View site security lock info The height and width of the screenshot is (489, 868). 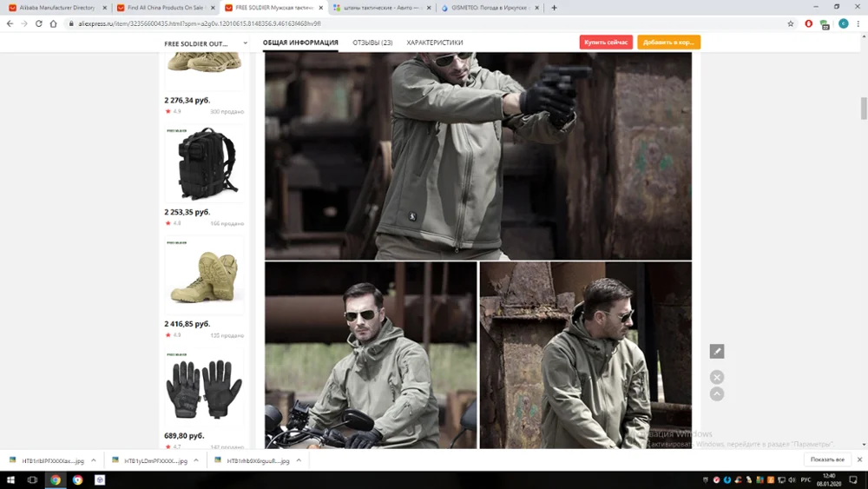71,23
